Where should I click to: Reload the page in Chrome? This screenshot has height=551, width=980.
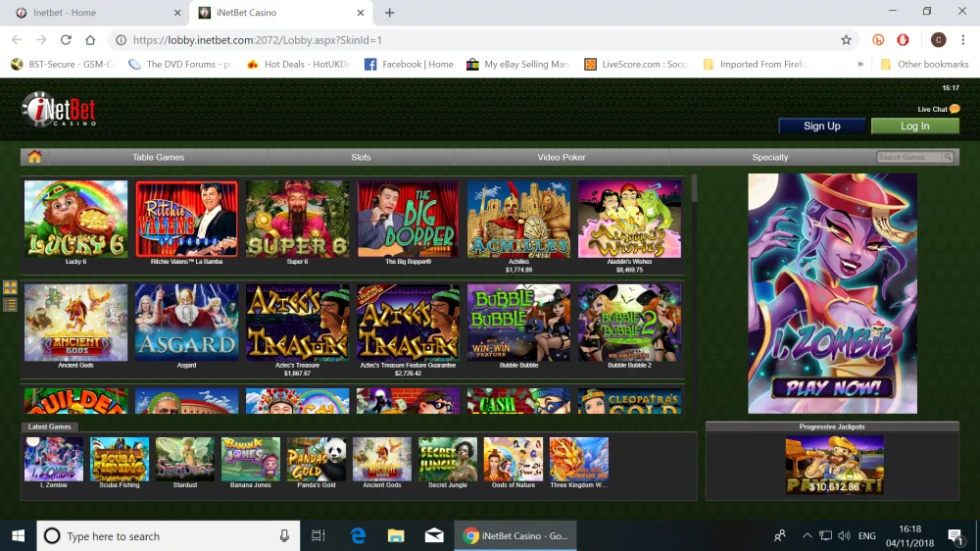[x=66, y=40]
